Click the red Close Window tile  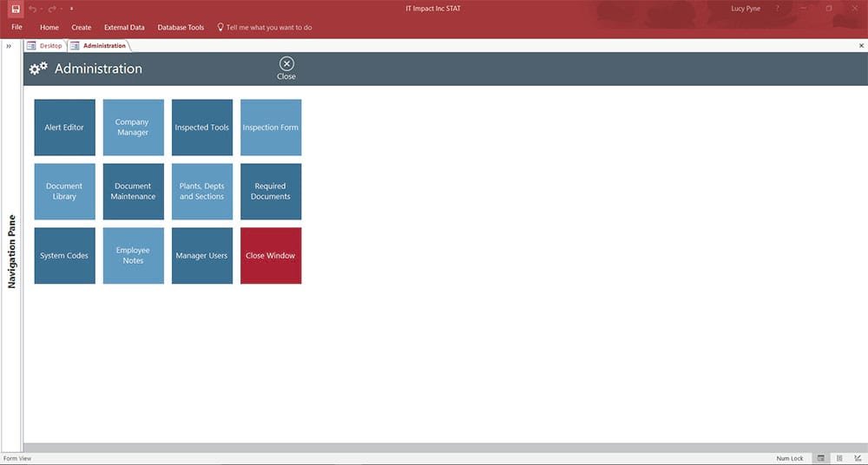click(x=271, y=256)
